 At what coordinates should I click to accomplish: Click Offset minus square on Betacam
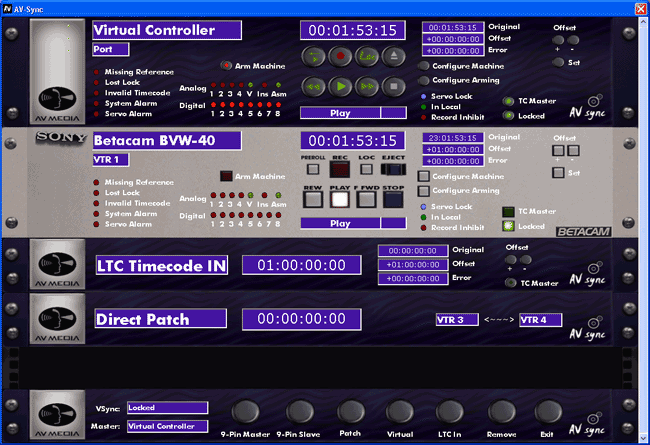click(573, 150)
